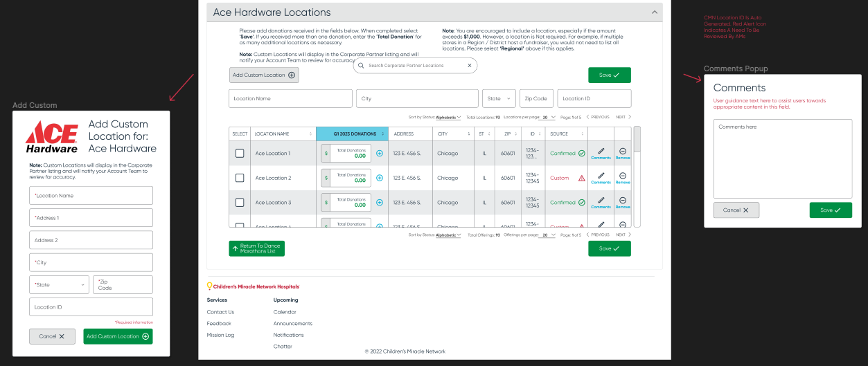This screenshot has height=366, width=868.
Task: Sort by ZIP column arrows
Action: tap(517, 134)
